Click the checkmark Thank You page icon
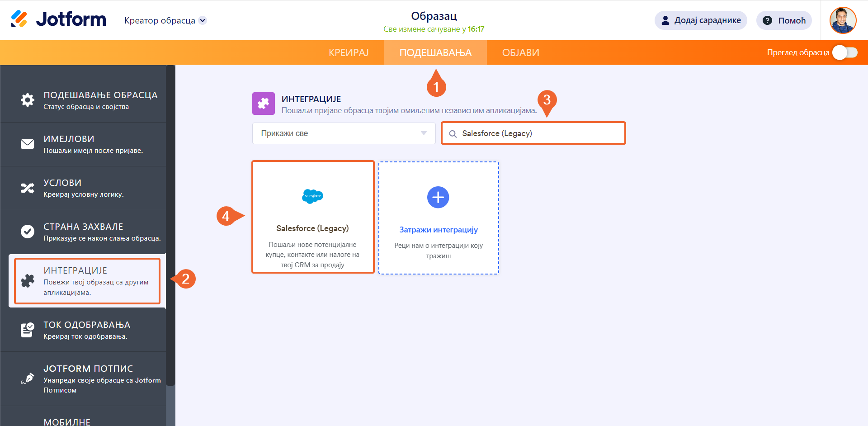The image size is (868, 426). [28, 232]
